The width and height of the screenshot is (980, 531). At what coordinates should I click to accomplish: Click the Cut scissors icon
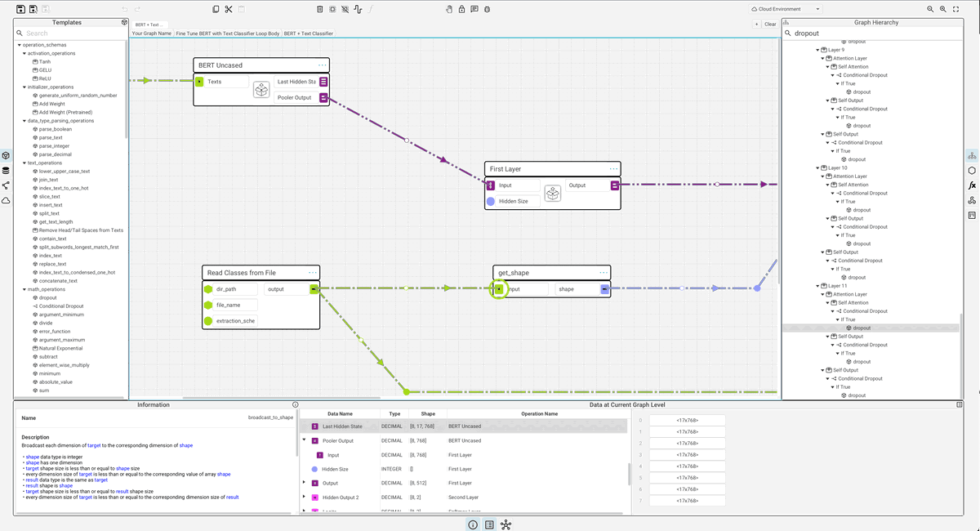point(229,9)
